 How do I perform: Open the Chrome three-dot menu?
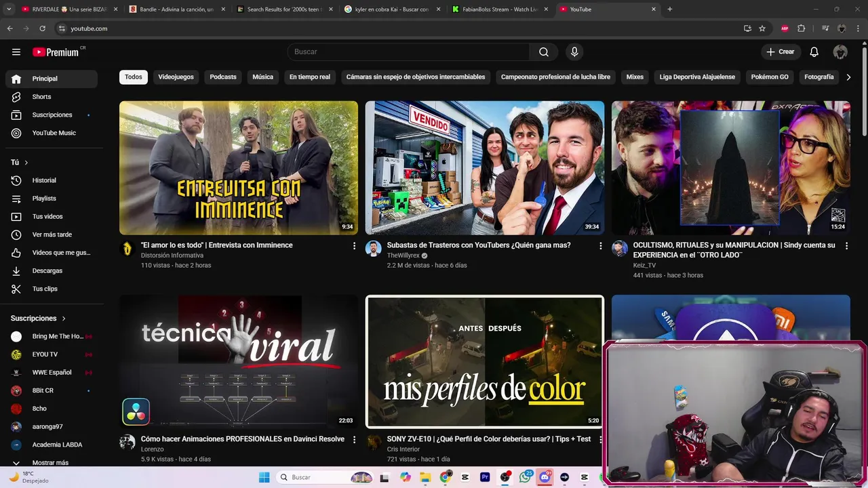(x=859, y=28)
